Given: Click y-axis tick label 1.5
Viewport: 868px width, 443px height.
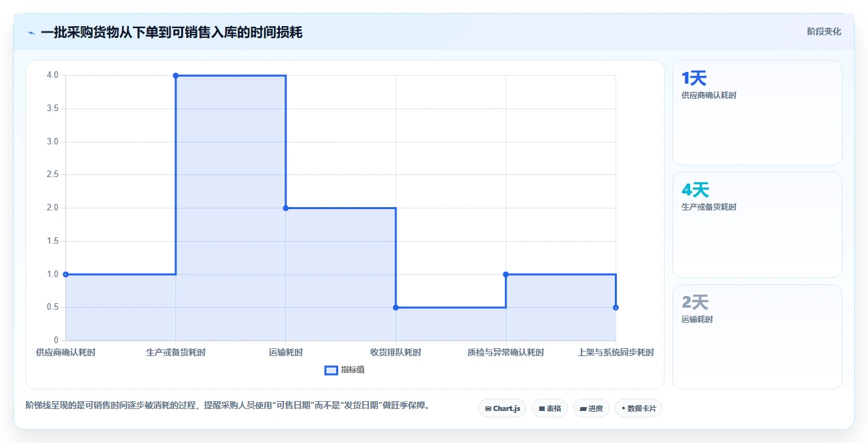Looking at the screenshot, I should (x=52, y=241).
